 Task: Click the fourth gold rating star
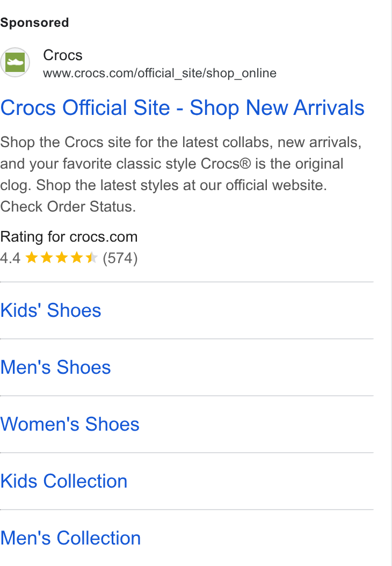click(77, 258)
